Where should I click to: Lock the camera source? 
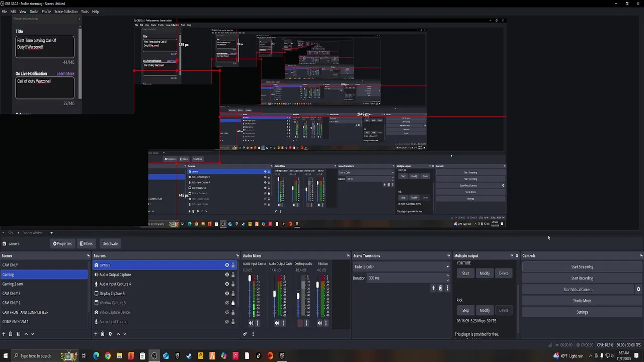pos(233,265)
